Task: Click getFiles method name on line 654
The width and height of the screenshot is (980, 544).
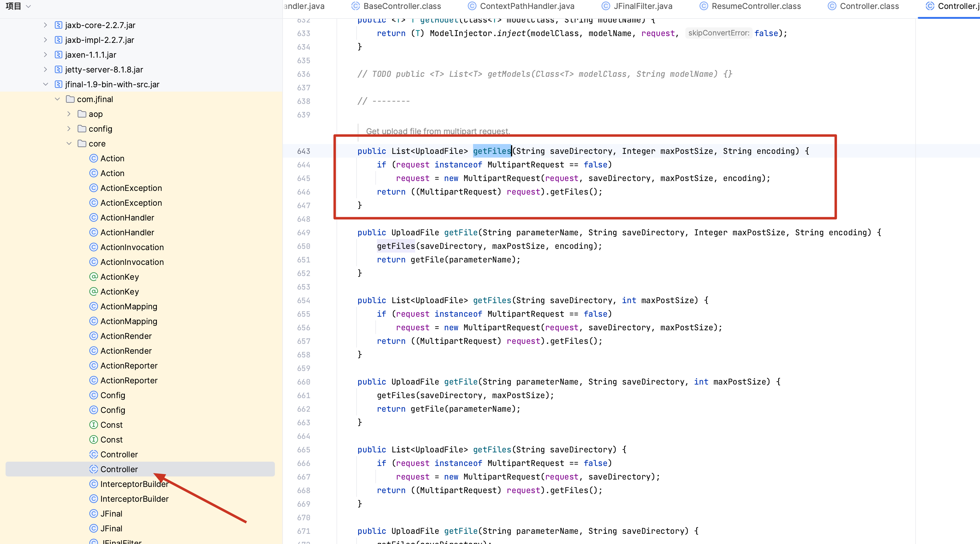Action: [x=492, y=300]
